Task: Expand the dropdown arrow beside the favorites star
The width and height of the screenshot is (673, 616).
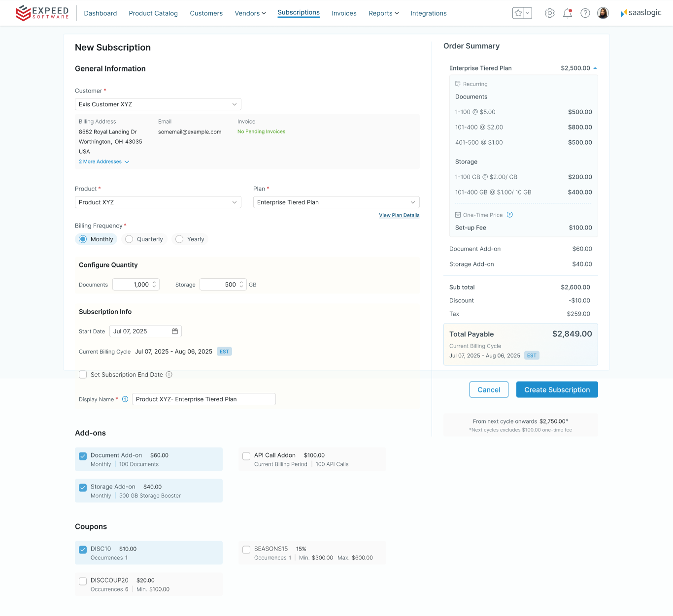Action: (528, 13)
